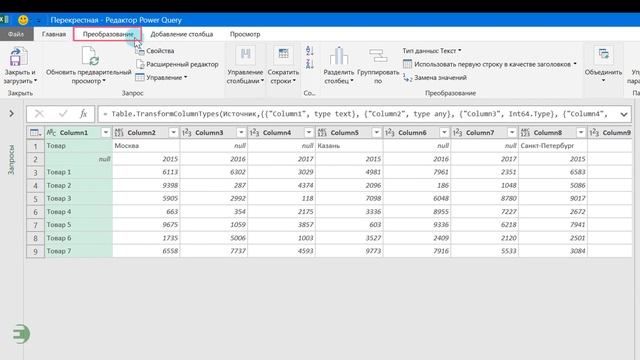Click the smiley feedback icon in title bar
Screen dimensions: 640x360
[23, 20]
